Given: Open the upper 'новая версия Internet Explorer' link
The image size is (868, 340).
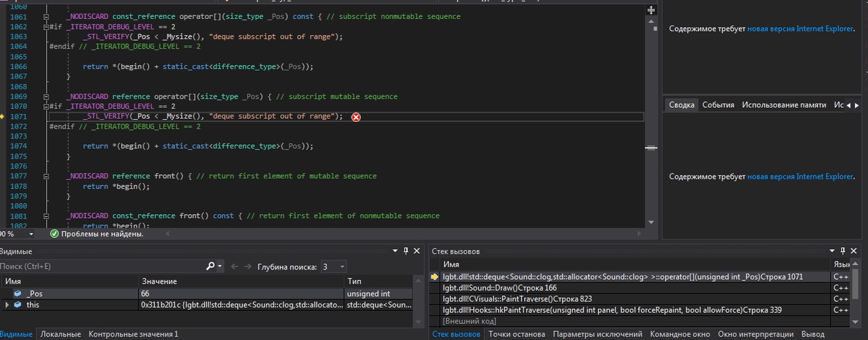Looking at the screenshot, I should 800,29.
